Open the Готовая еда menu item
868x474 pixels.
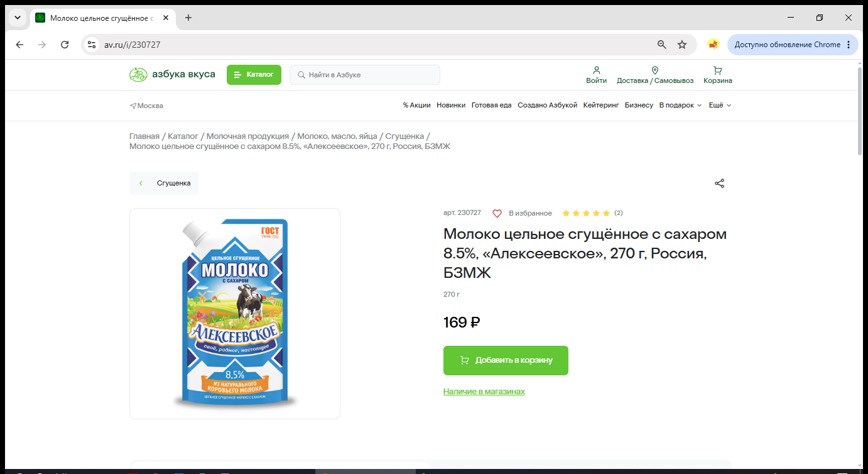(492, 106)
